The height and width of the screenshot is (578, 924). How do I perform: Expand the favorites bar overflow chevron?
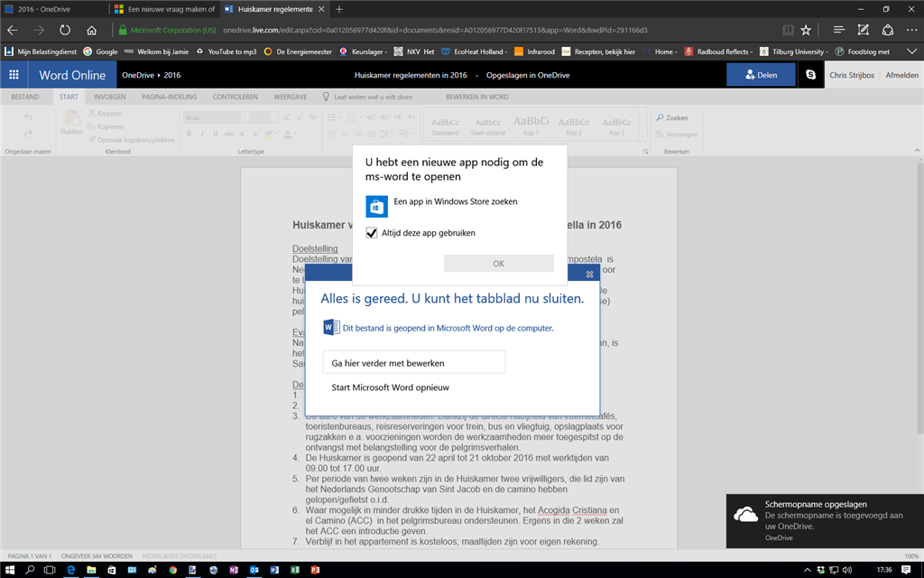(x=912, y=51)
